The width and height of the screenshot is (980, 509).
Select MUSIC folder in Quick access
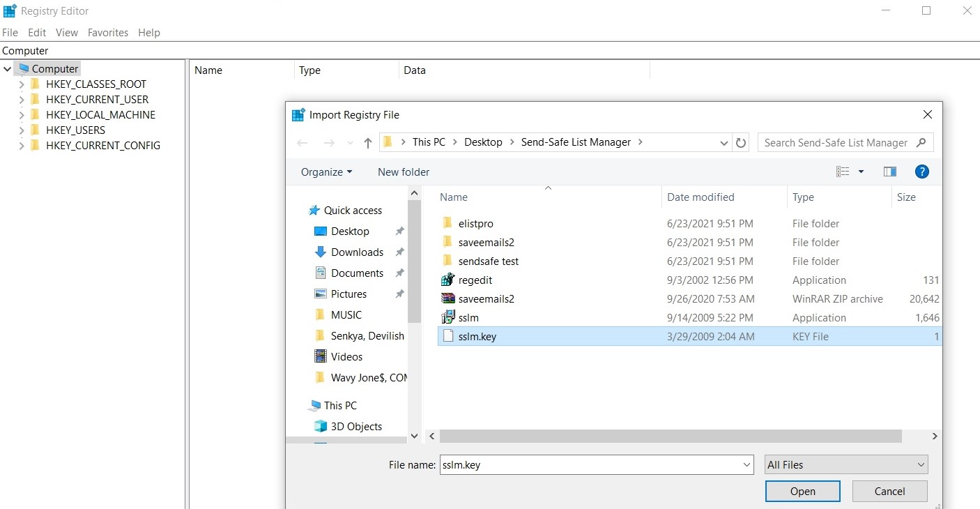[346, 314]
